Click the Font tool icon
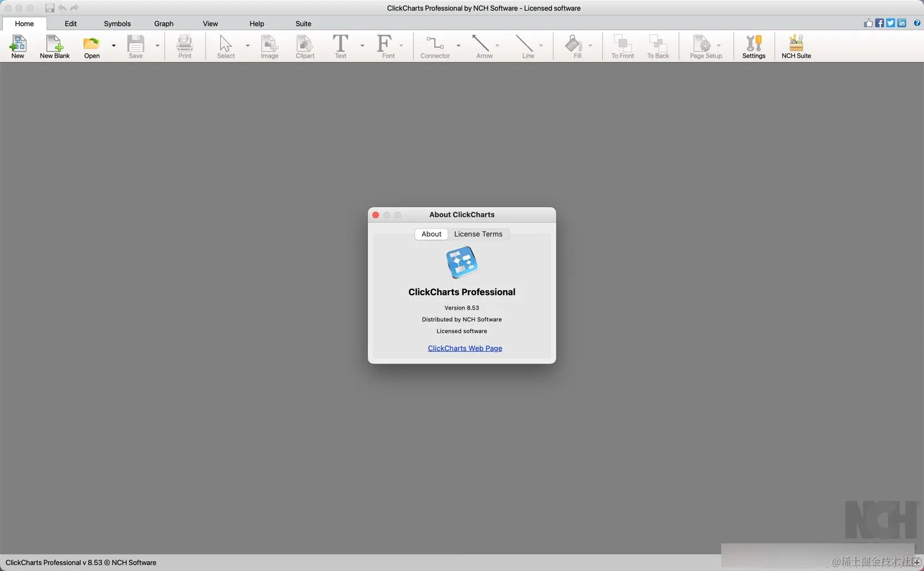Viewport: 924px width, 571px height. tap(384, 44)
